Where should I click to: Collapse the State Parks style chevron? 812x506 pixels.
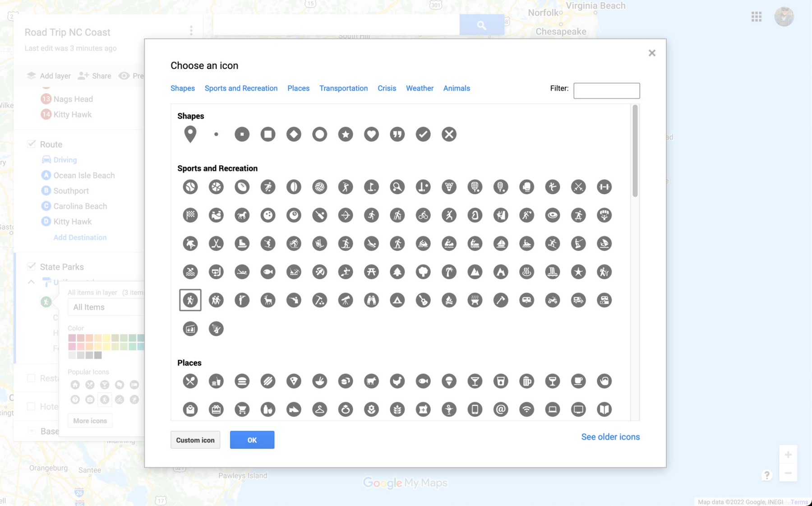(31, 282)
